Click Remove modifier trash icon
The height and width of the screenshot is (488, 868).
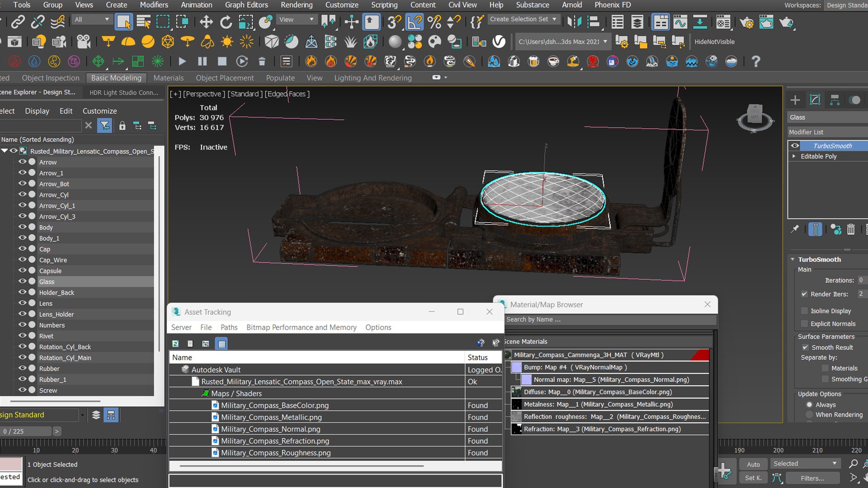851,230
